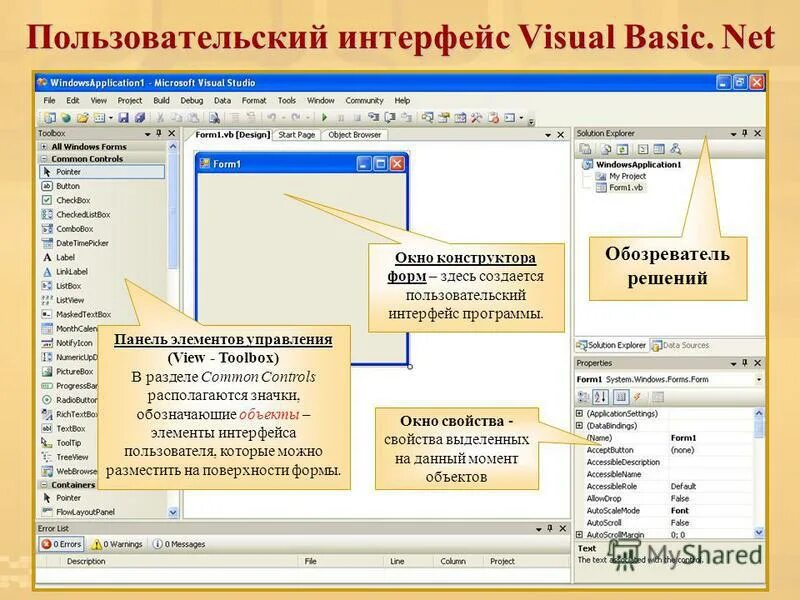Collapse the Containers toolbox group

[44, 485]
